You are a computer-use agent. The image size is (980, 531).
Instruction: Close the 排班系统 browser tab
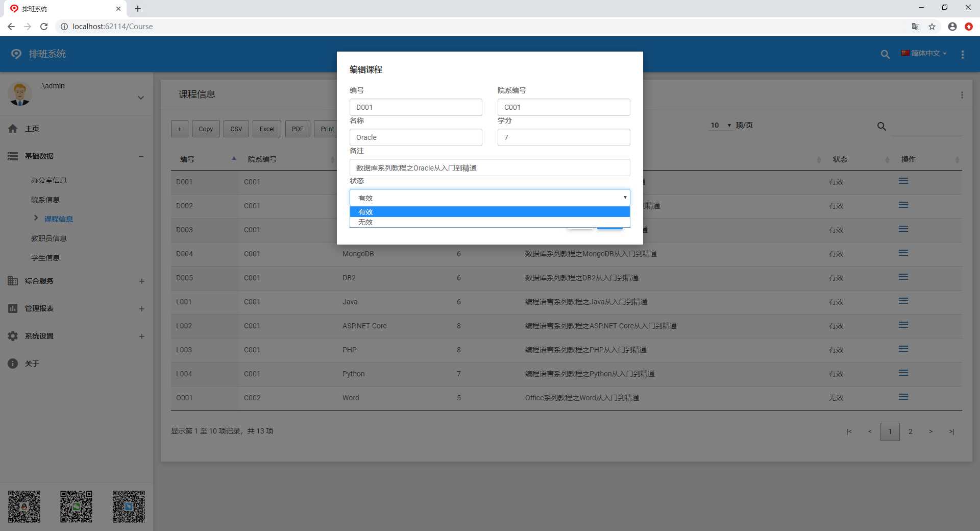coord(118,9)
